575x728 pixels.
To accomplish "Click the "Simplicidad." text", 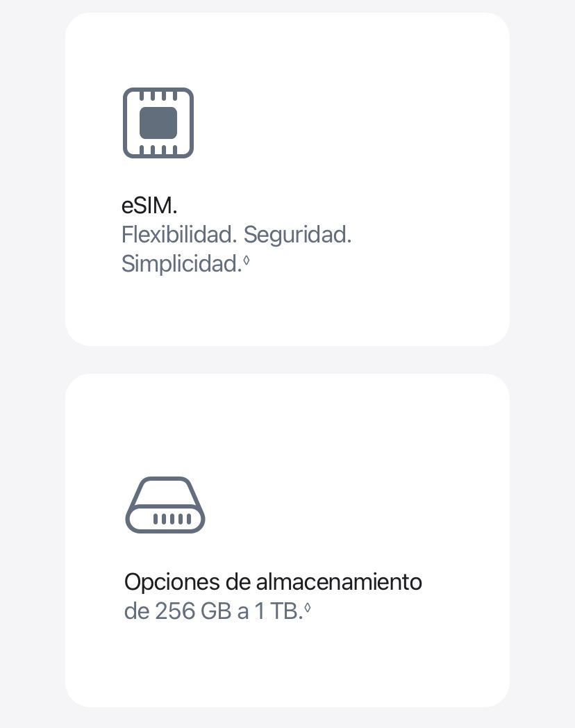I will [181, 264].
